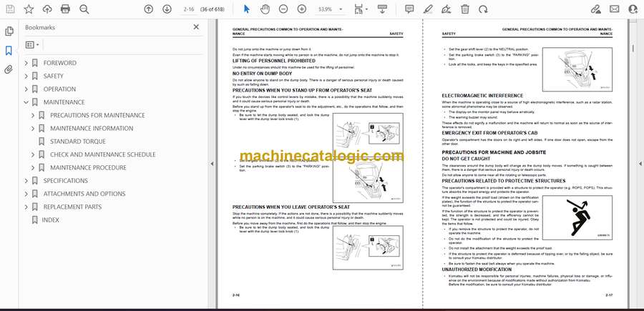This screenshot has width=644, height=311.
Task: Open the Find text magnifier tool
Action: pos(84,9)
